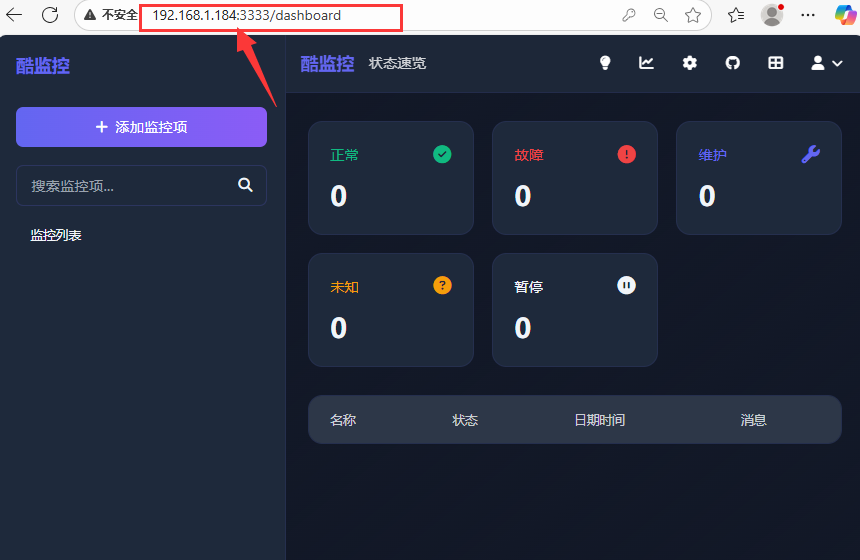Bookmark this page with the star icon

[693, 15]
